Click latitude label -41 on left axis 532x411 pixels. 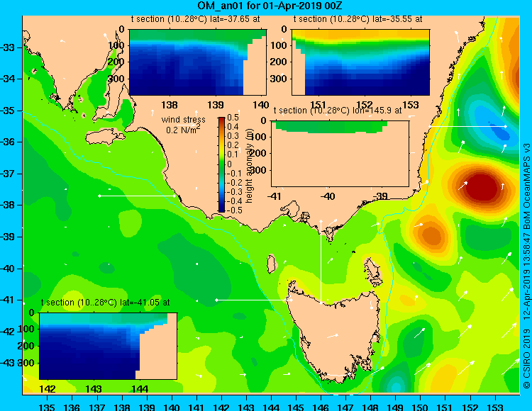[8, 300]
